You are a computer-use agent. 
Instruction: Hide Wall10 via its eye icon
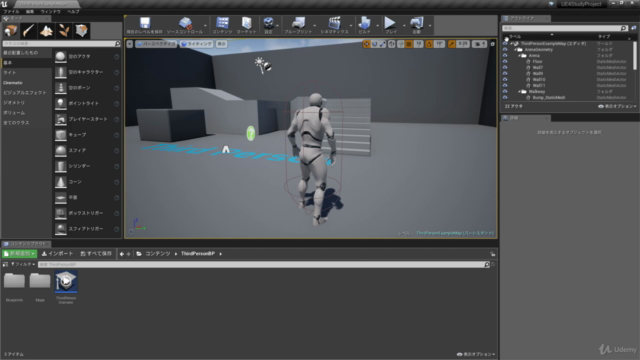[x=505, y=80]
